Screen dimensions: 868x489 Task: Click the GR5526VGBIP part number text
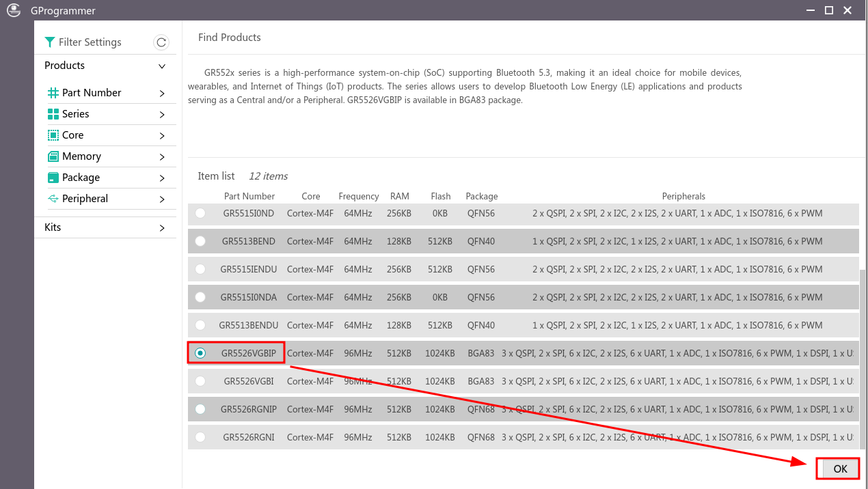249,353
